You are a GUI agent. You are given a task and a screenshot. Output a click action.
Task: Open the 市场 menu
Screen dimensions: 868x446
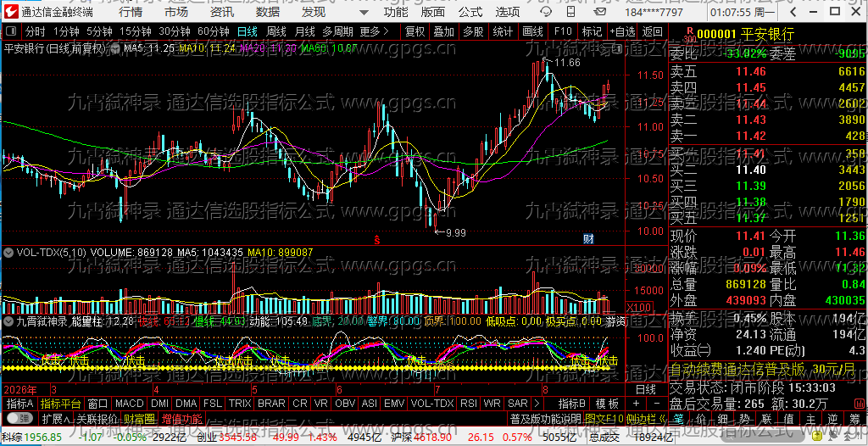tap(176, 12)
